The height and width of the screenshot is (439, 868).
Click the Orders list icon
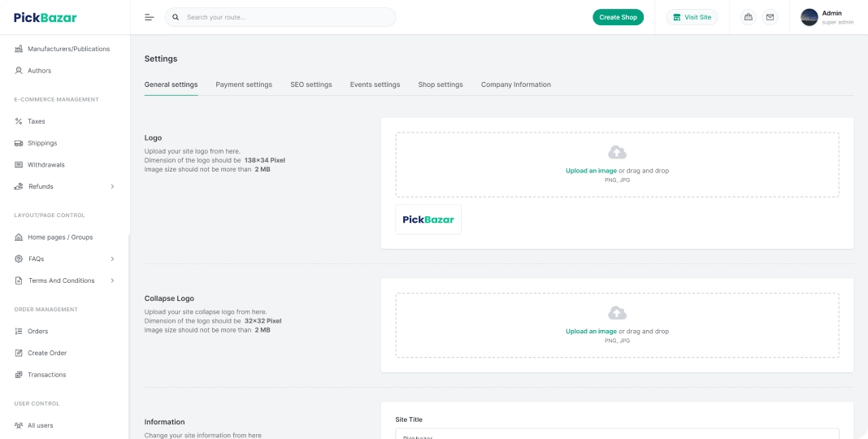(x=19, y=331)
